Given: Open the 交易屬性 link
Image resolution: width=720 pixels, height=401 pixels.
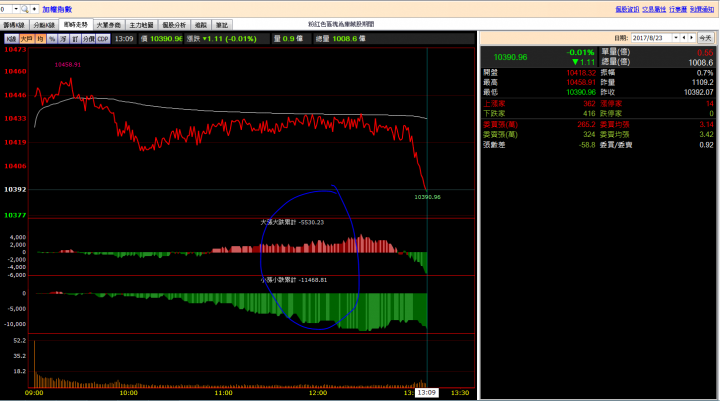Looking at the screenshot, I should coord(654,9).
